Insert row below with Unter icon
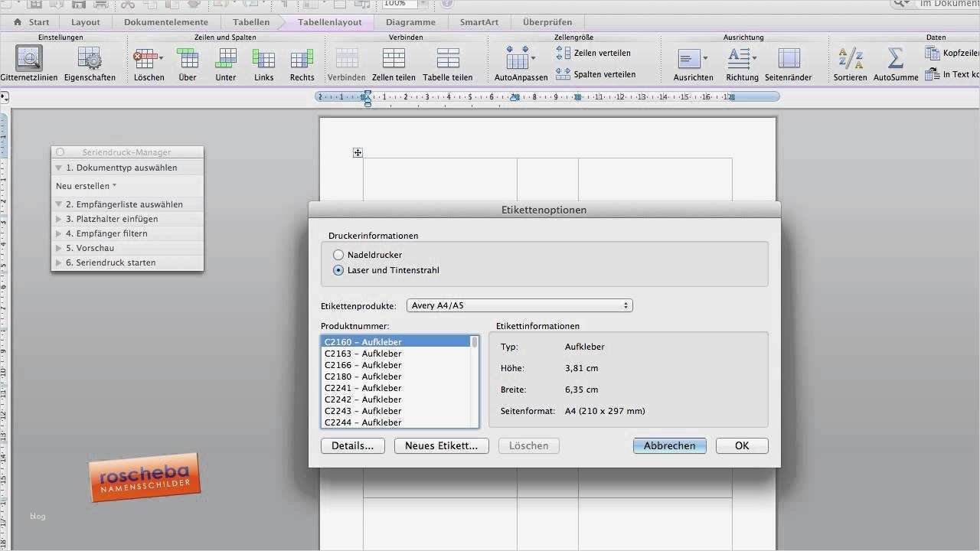Image resolution: width=980 pixels, height=551 pixels. 226,58
